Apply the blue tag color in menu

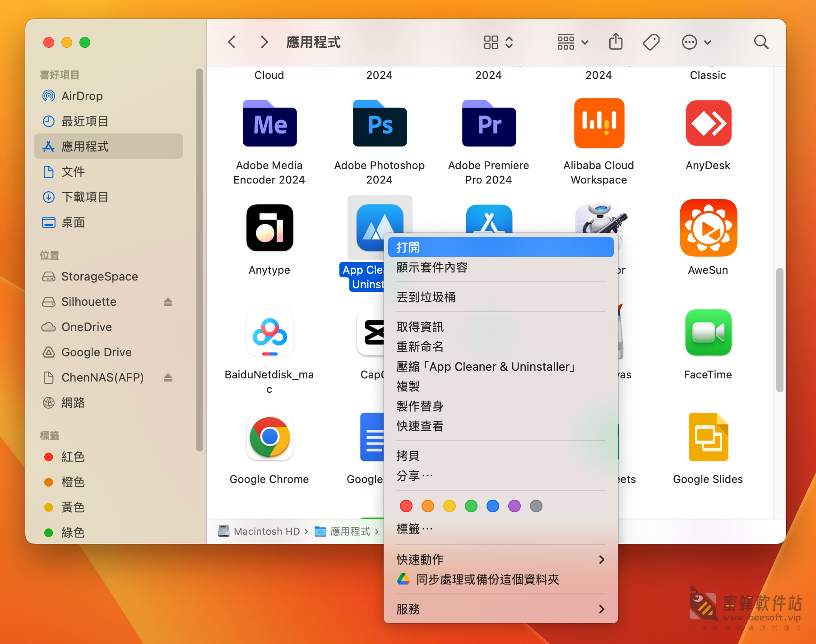493,506
